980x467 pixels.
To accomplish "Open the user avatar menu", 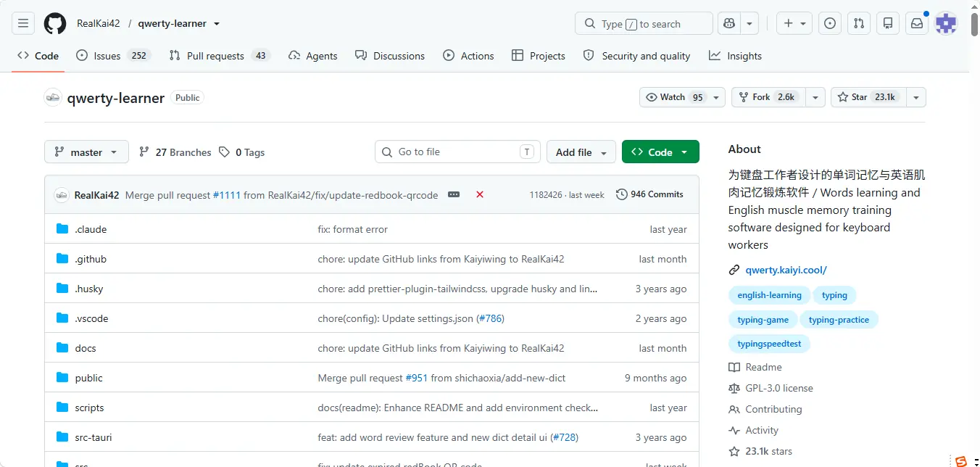I will pos(946,23).
